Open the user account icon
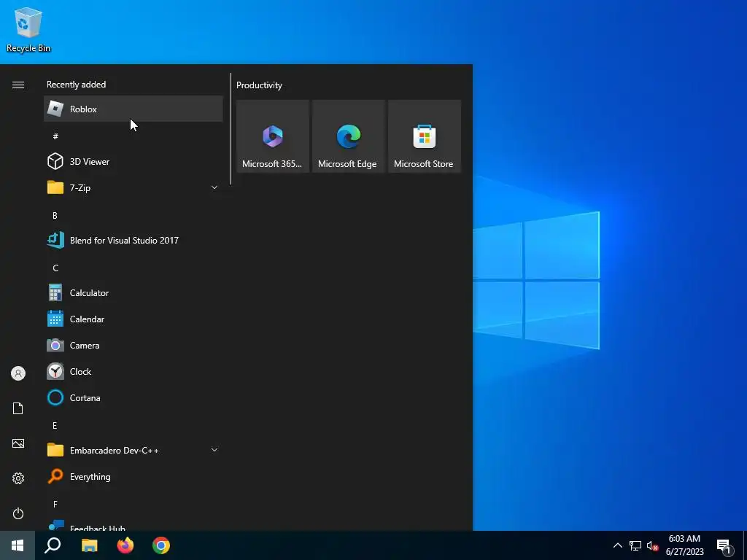Image resolution: width=747 pixels, height=560 pixels. coord(18,373)
